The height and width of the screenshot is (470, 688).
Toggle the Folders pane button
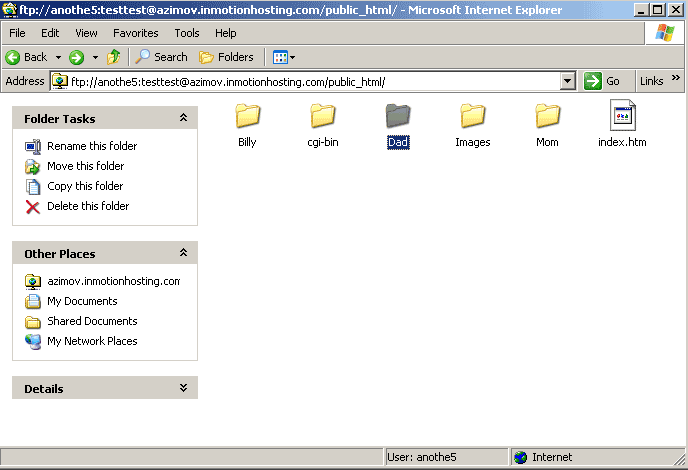click(x=226, y=57)
